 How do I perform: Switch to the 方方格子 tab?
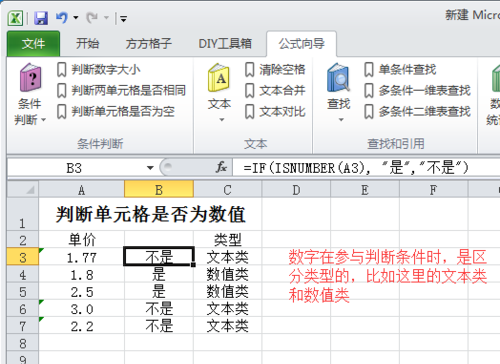[149, 44]
